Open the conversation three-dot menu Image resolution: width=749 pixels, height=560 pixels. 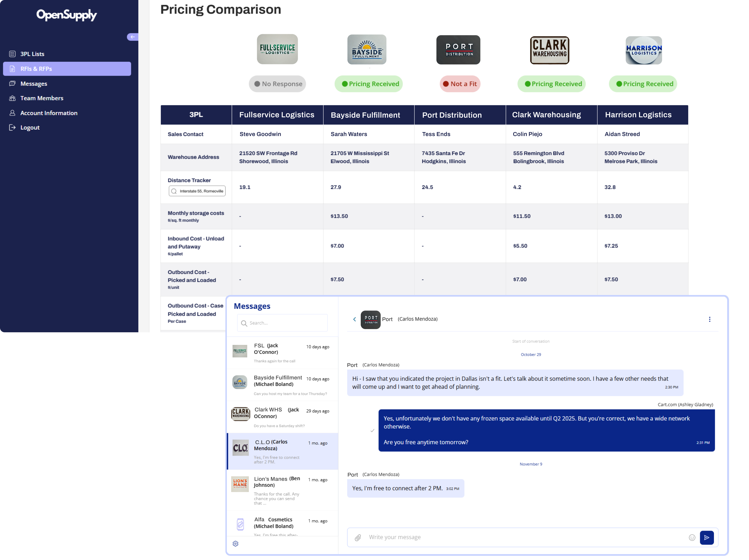point(709,319)
